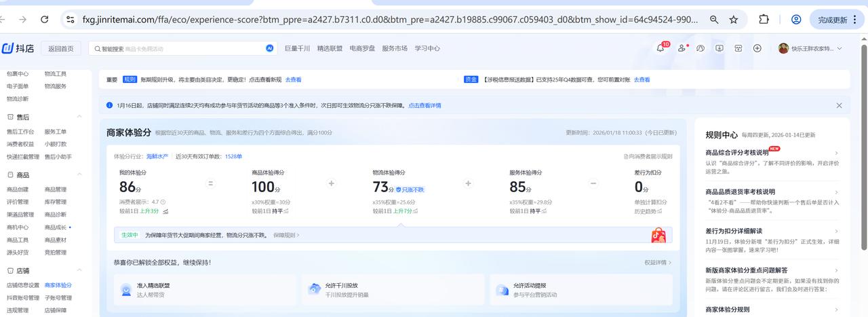Collapse the 商品 sidebar section

pos(79,174)
